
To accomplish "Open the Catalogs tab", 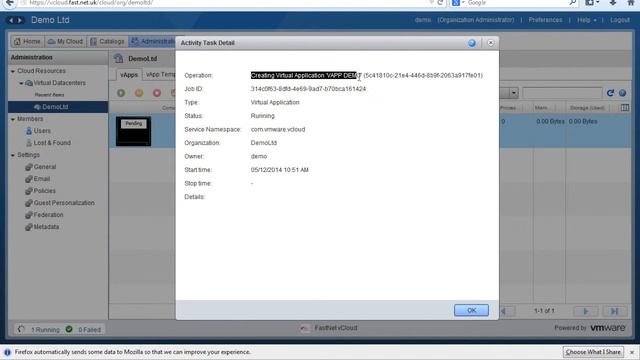I will [x=107, y=42].
